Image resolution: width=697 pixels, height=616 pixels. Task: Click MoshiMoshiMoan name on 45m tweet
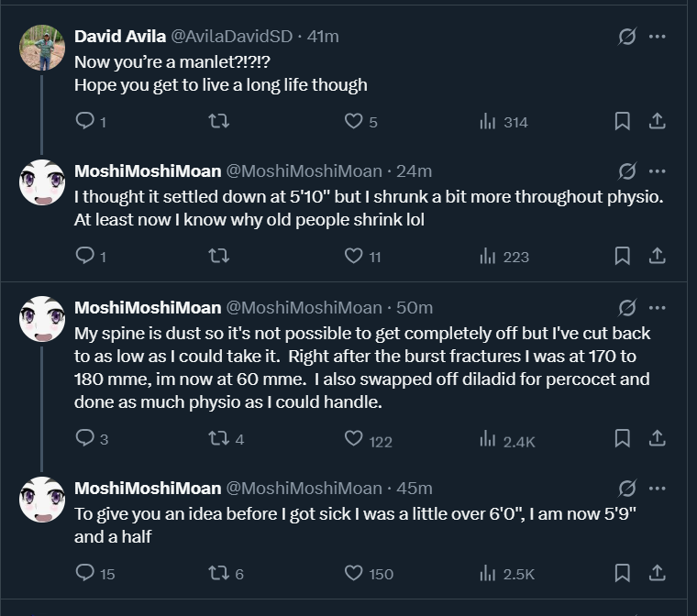click(x=148, y=489)
